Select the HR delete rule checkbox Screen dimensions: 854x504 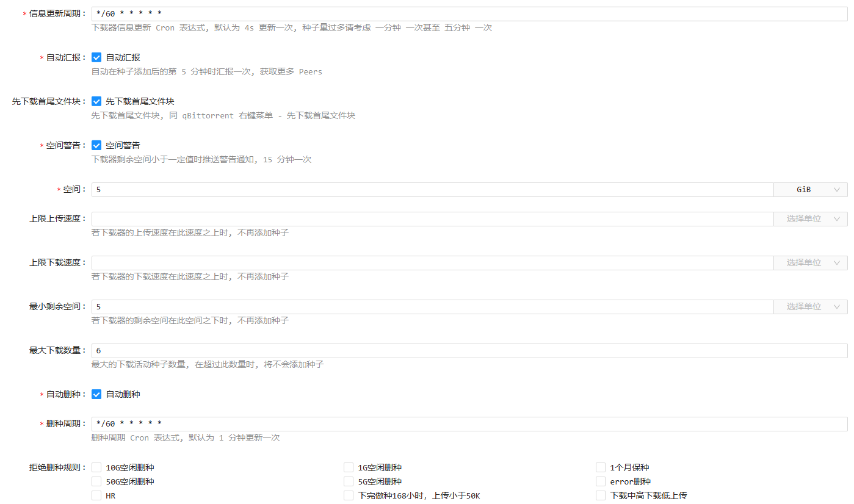tap(96, 495)
